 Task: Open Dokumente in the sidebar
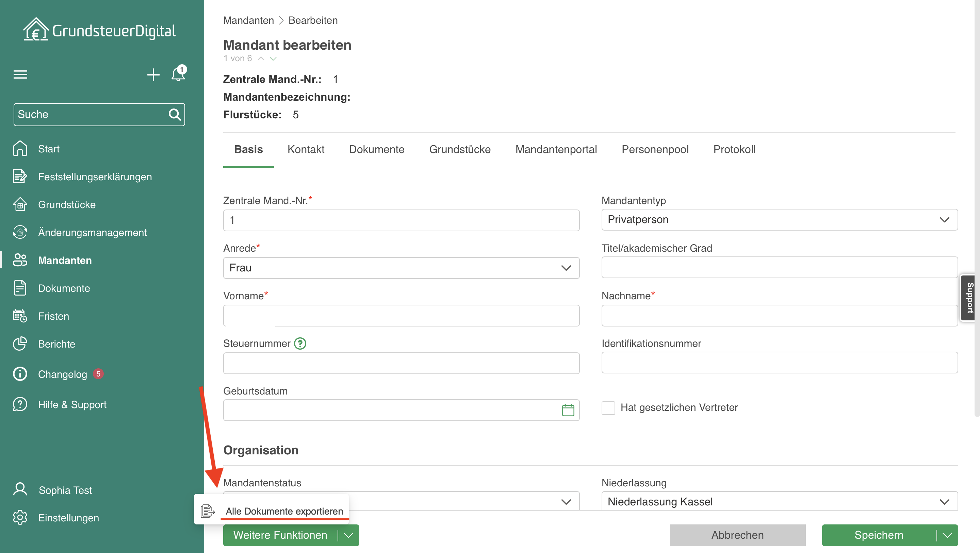click(x=64, y=288)
